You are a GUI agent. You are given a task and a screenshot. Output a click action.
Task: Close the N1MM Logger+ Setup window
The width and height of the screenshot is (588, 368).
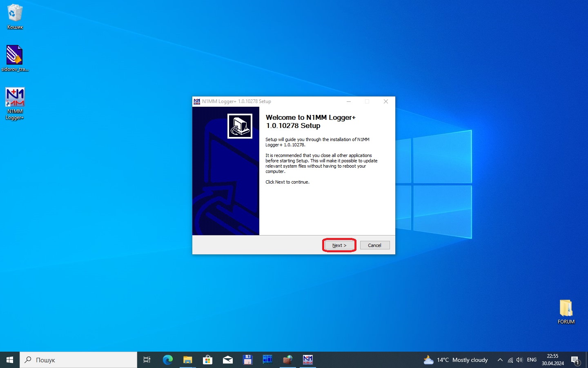pyautogui.click(x=386, y=101)
